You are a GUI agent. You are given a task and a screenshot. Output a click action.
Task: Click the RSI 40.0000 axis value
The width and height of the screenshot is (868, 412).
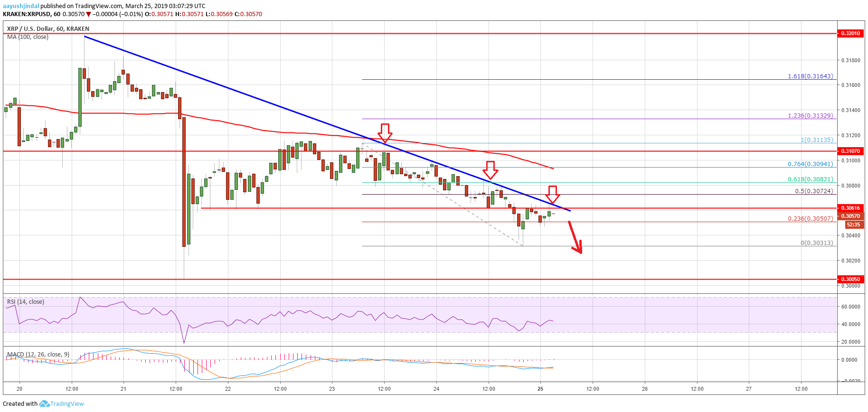coord(850,324)
